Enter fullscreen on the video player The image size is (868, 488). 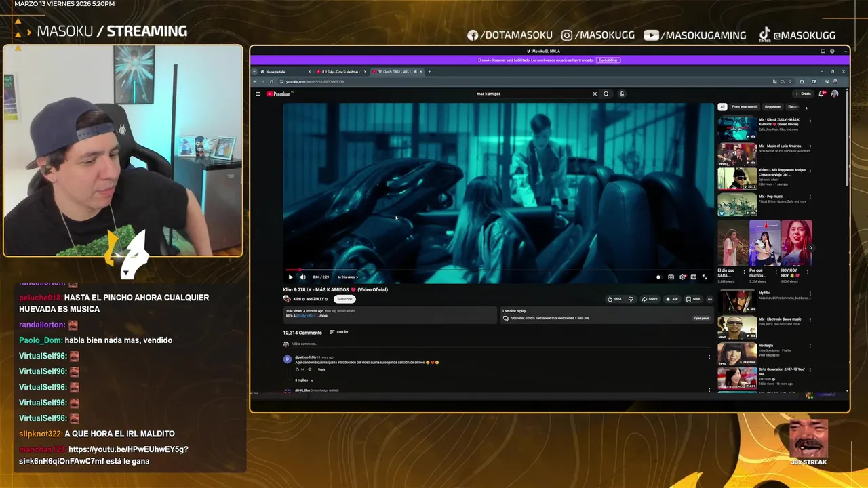tap(705, 277)
